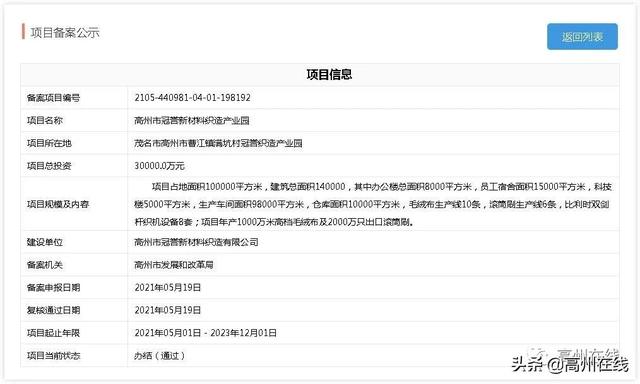Select location text 茂名市高州市曹江镇
The width and height of the screenshot is (640, 384).
(174, 143)
